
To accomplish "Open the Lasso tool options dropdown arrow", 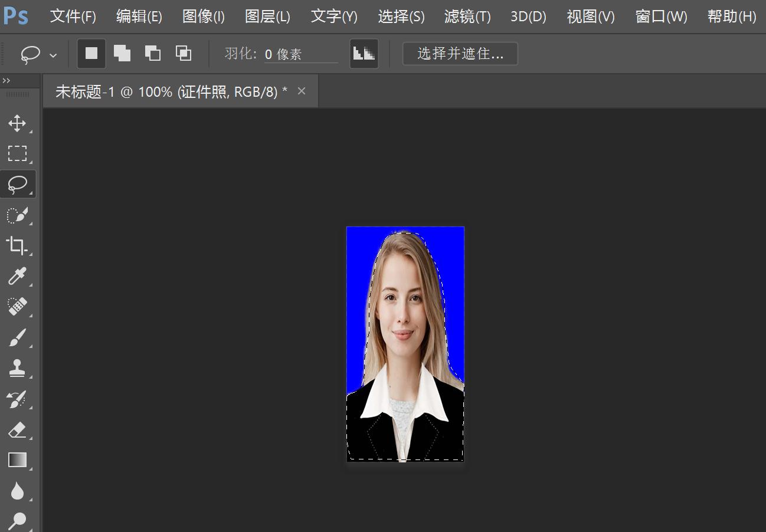I will coord(52,54).
